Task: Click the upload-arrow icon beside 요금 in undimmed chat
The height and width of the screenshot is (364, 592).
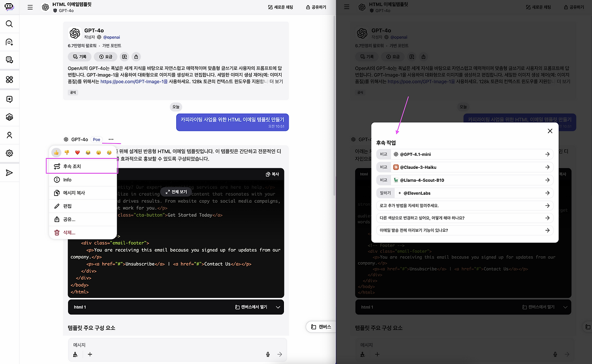Action: click(136, 56)
